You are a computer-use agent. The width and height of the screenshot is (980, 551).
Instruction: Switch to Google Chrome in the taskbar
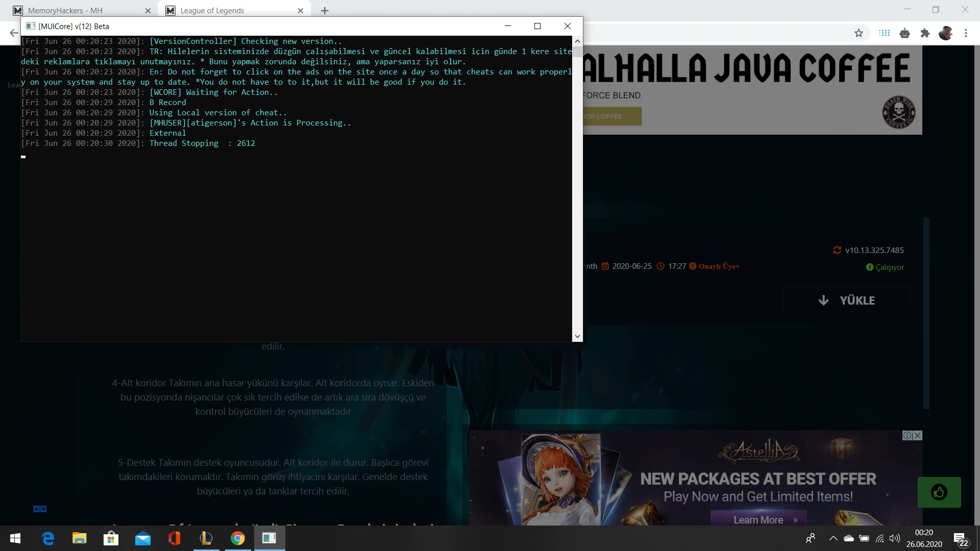coord(238,538)
